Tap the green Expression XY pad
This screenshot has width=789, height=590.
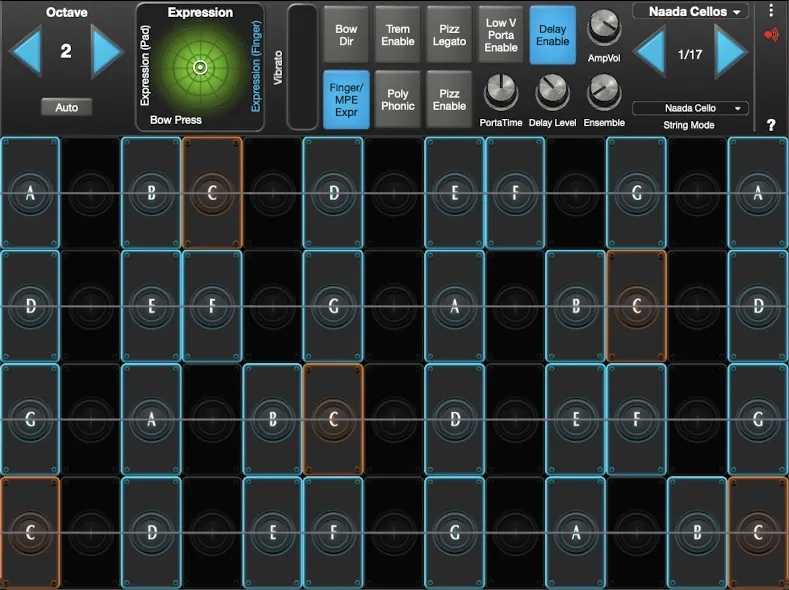[x=200, y=67]
